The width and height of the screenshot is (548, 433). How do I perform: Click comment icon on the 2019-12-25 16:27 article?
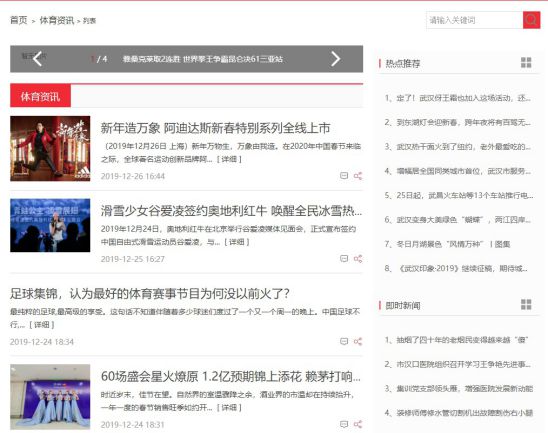pos(344,259)
